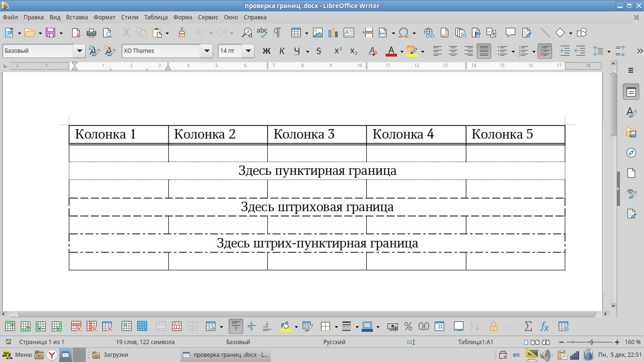Open the Вставка menu
This screenshot has width=644, height=362.
pyautogui.click(x=77, y=17)
